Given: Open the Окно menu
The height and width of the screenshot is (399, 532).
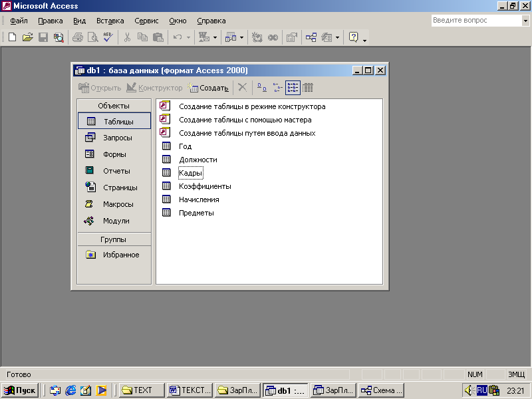Looking at the screenshot, I should tap(178, 21).
